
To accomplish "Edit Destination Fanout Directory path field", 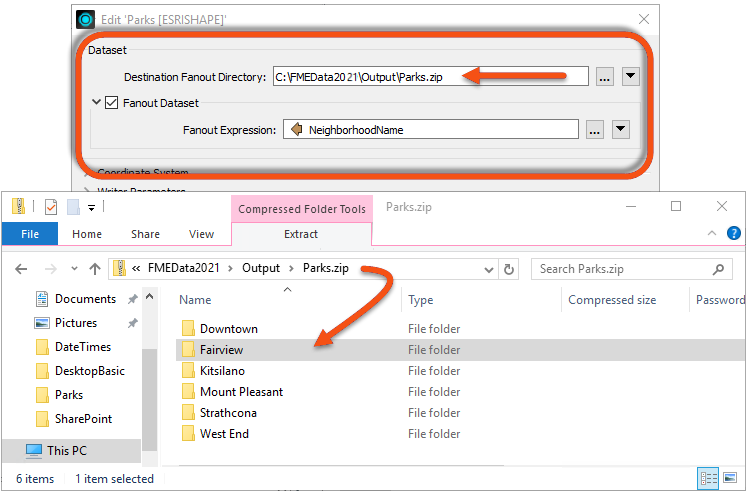I will [431, 77].
